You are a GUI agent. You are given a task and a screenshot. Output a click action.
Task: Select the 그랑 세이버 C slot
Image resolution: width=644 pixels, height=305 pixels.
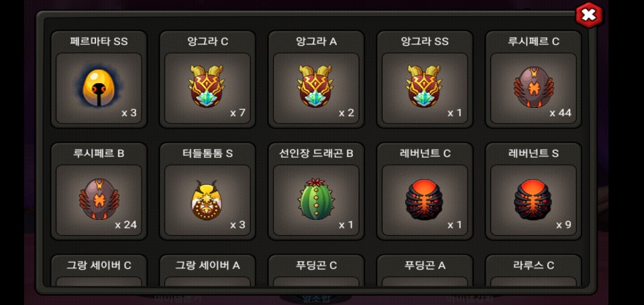click(99, 271)
